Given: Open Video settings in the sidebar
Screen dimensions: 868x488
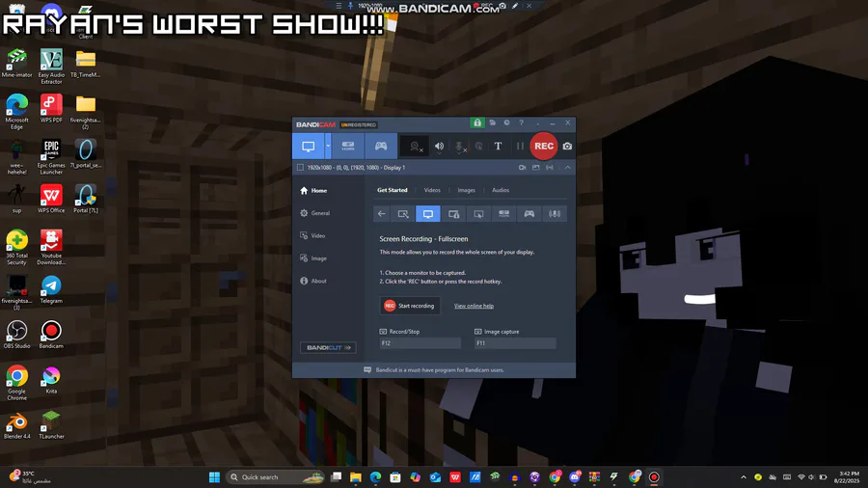Looking at the screenshot, I should click(312, 235).
